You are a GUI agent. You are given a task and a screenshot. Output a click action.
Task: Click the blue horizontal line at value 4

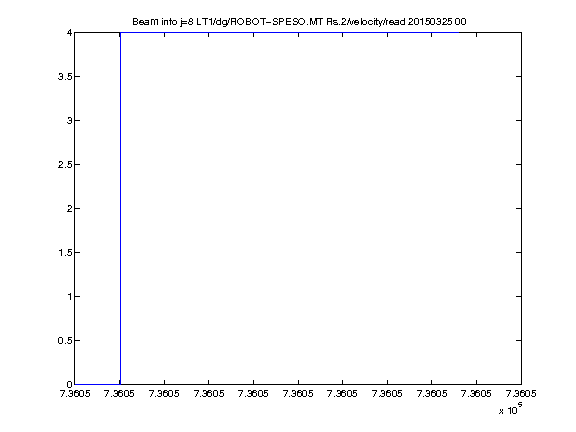289,32
